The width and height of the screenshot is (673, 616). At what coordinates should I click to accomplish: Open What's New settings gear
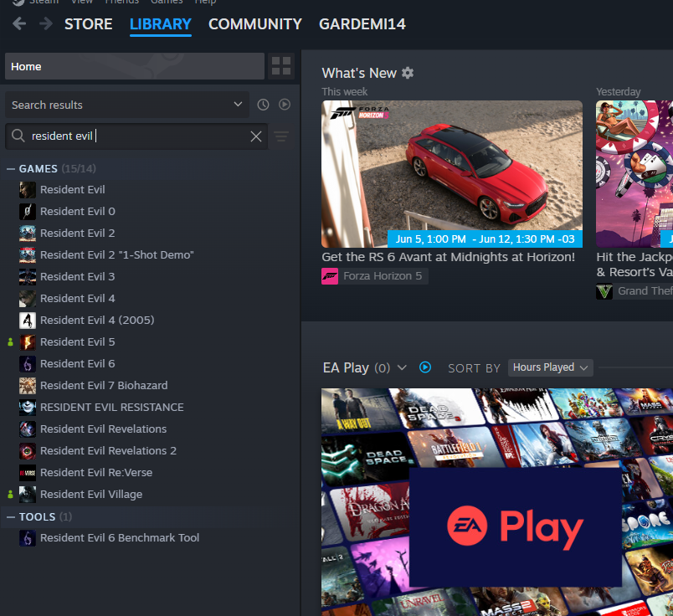tap(408, 73)
